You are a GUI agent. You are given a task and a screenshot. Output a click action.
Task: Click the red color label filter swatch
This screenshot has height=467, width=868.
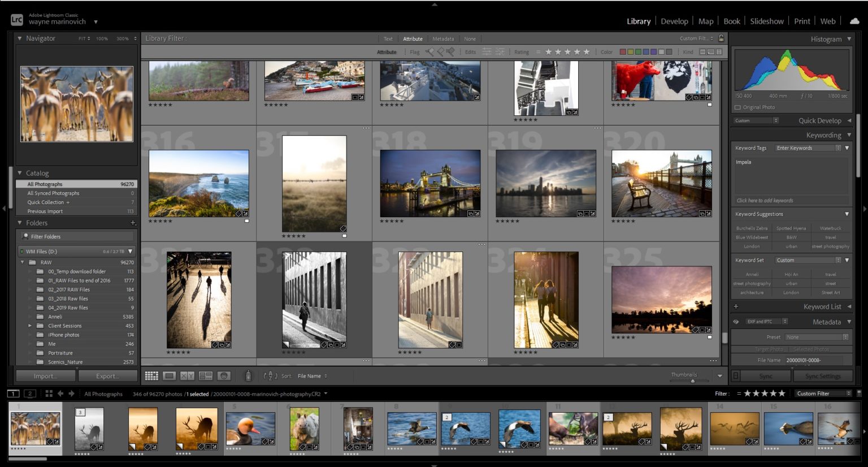[622, 51]
